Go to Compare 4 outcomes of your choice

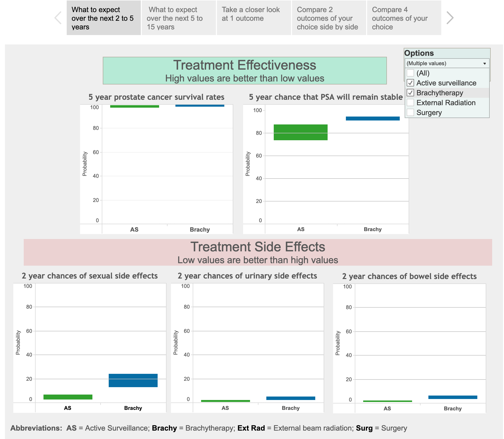404,18
